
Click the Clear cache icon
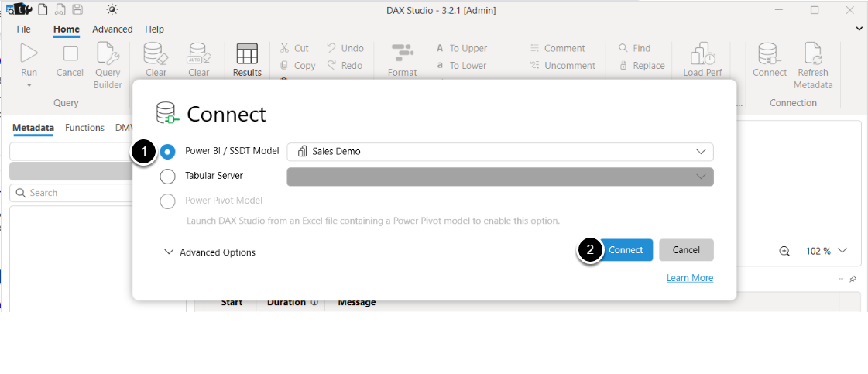(156, 53)
